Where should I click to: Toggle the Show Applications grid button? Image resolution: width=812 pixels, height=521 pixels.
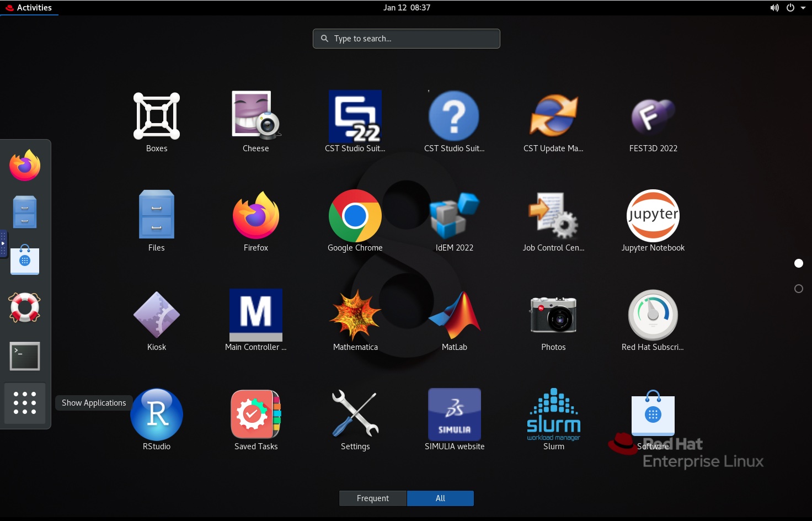click(x=25, y=403)
